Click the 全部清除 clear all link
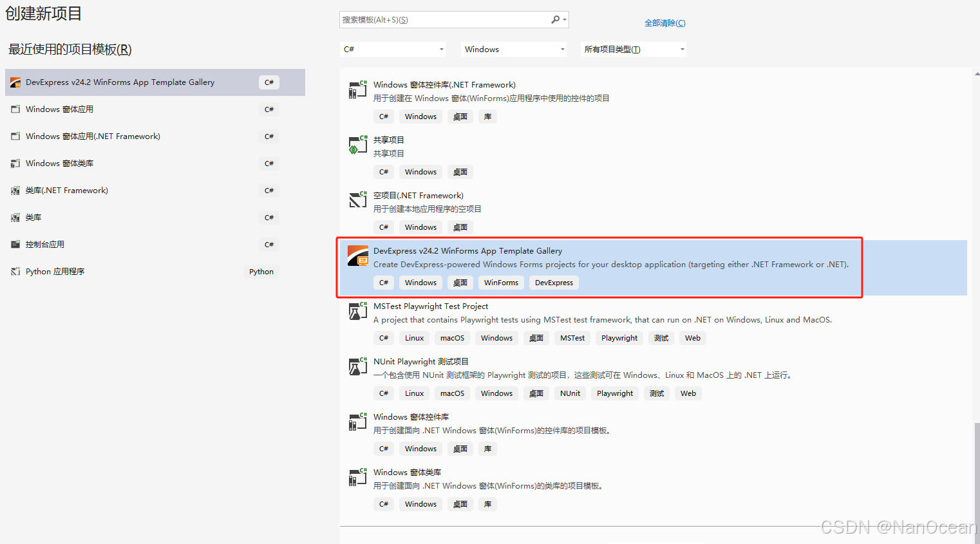980x544 pixels. tap(665, 23)
